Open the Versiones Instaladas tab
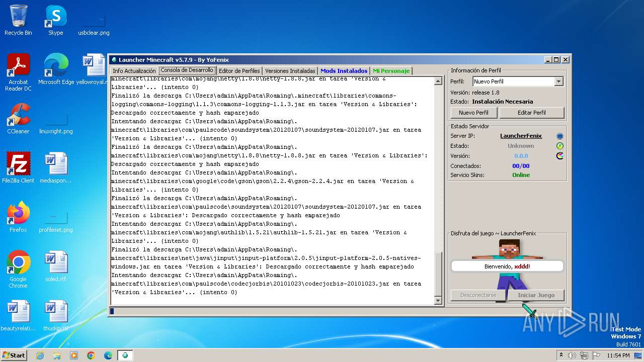 click(x=290, y=71)
